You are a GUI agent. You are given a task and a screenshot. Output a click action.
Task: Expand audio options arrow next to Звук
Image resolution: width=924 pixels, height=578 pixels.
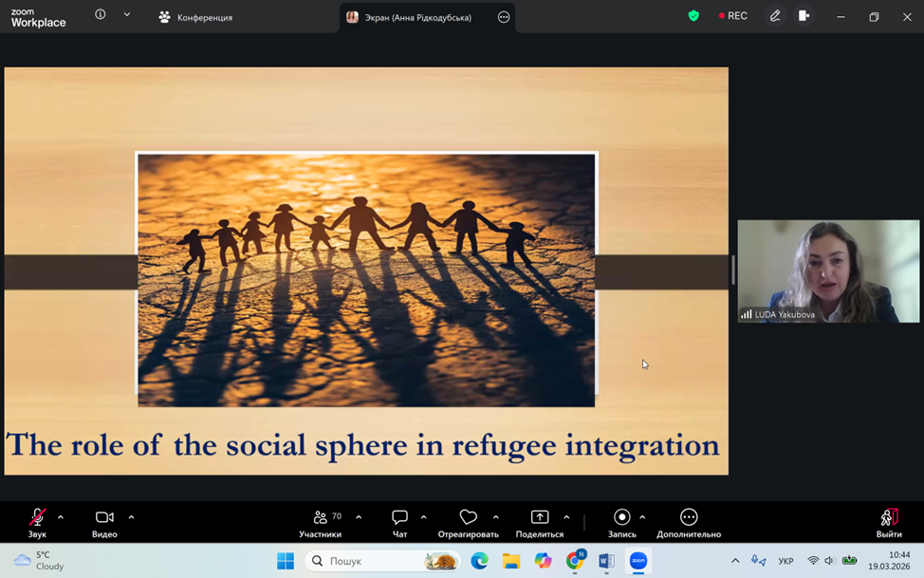(x=61, y=517)
